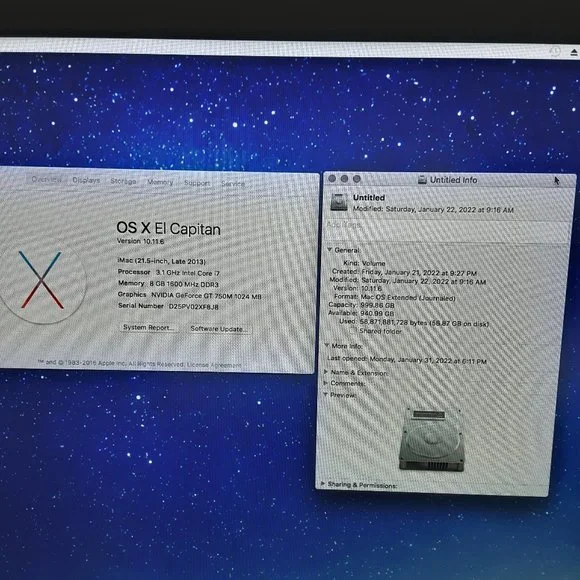Click the large hard drive preview image
This screenshot has height=580, width=580.
[432, 439]
